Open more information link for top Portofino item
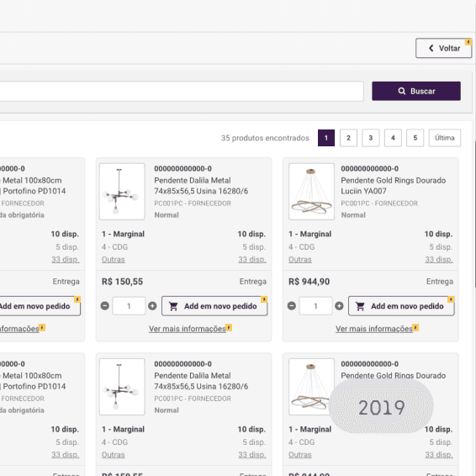The width and height of the screenshot is (476, 476). pos(19,329)
